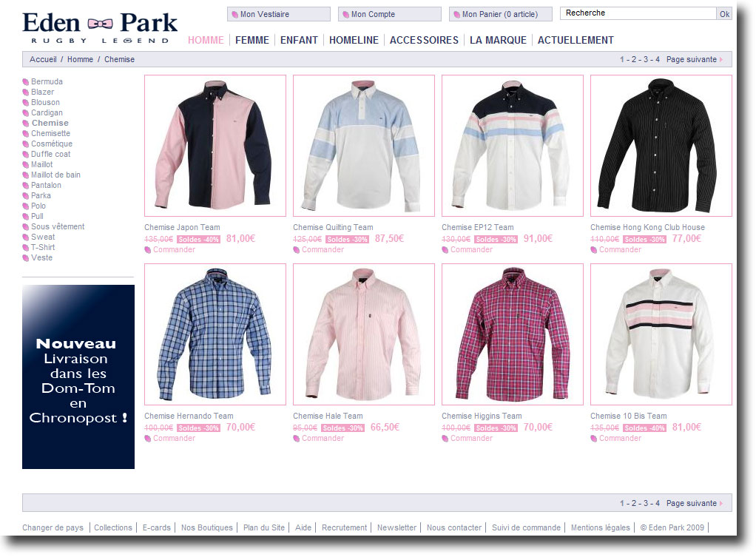Select the Chemisette category

point(50,133)
